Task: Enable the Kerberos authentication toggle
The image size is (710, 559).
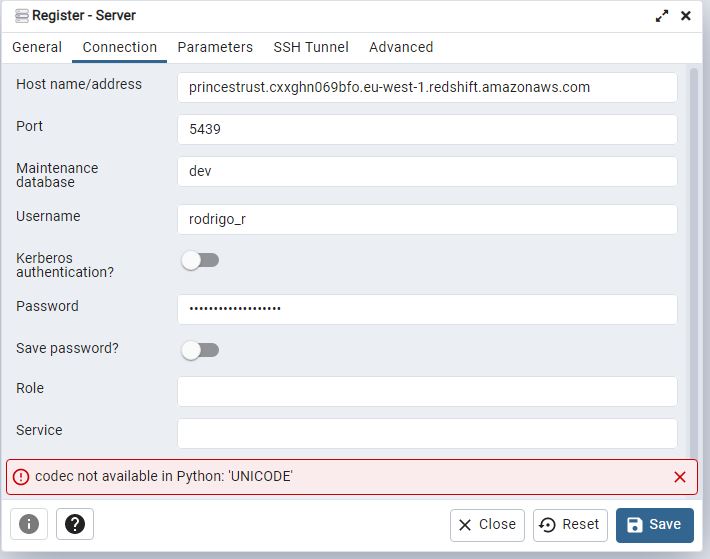Action: (x=199, y=260)
